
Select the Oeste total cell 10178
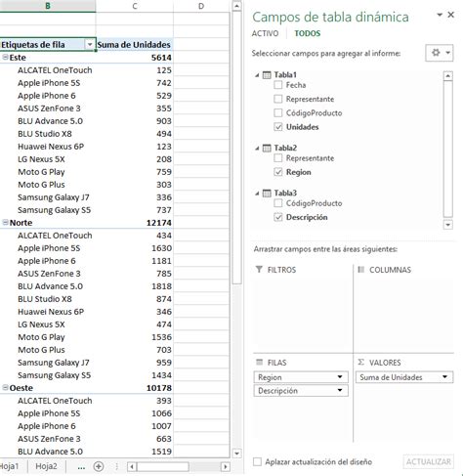[x=135, y=388]
